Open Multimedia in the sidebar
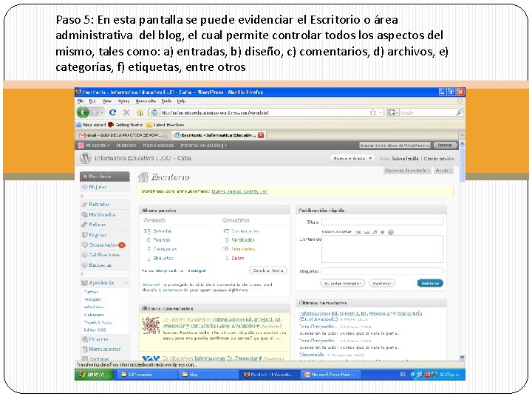Viewport: 532px width, 399px height. point(102,214)
